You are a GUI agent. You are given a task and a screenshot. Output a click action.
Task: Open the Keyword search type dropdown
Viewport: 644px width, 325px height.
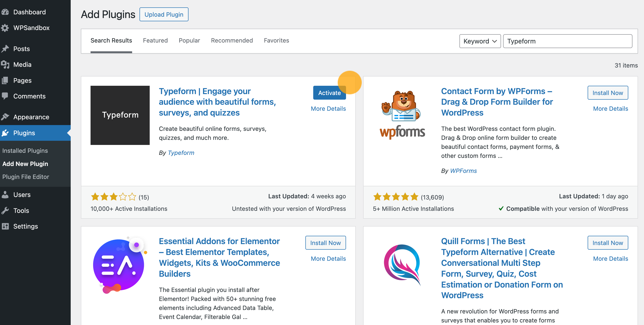coord(480,41)
